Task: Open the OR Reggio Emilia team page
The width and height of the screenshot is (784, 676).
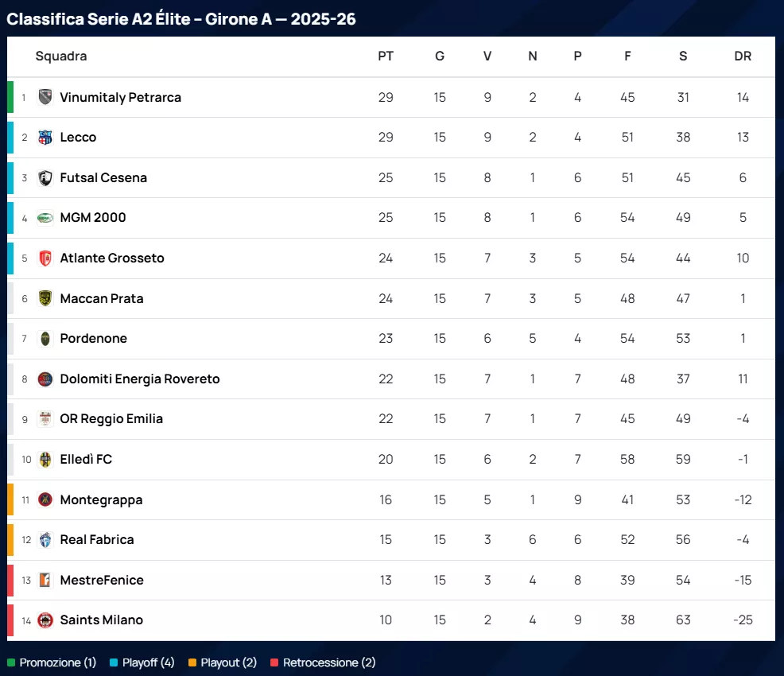Action: 111,418
